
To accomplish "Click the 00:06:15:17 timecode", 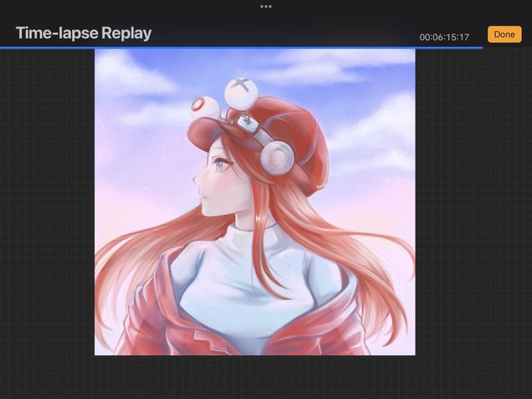I will point(444,37).
